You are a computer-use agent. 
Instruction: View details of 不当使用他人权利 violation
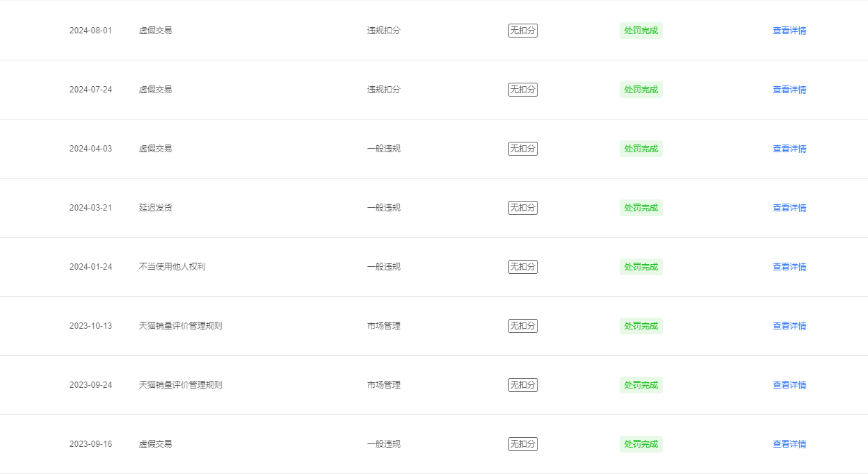pos(789,267)
